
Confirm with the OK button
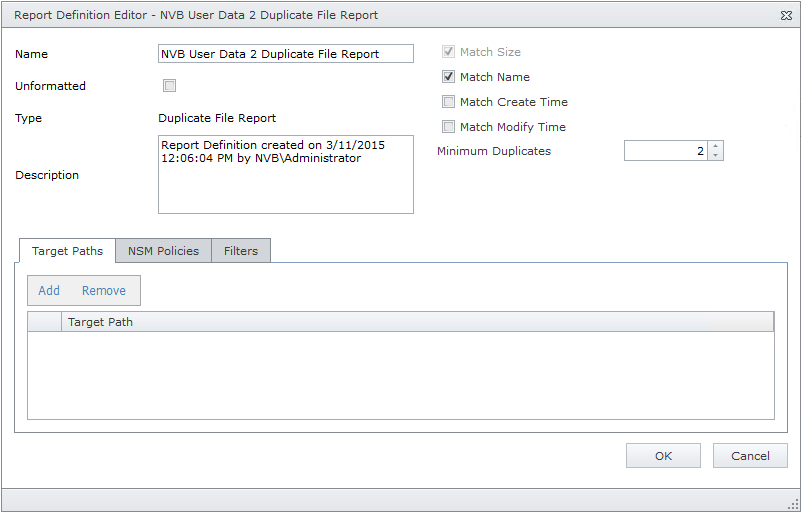(x=663, y=456)
